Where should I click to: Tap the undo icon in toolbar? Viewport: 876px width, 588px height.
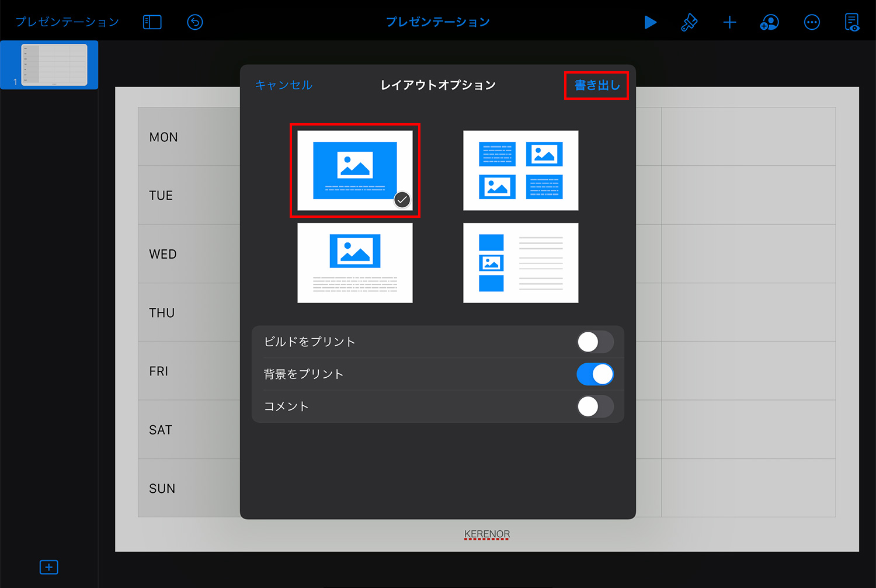coord(195,22)
